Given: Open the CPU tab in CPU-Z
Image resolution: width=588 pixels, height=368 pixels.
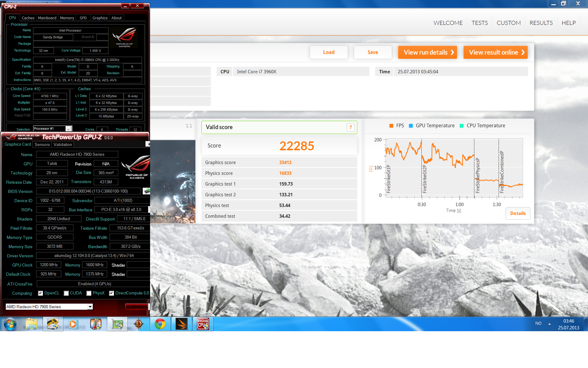Looking at the screenshot, I should [x=13, y=18].
